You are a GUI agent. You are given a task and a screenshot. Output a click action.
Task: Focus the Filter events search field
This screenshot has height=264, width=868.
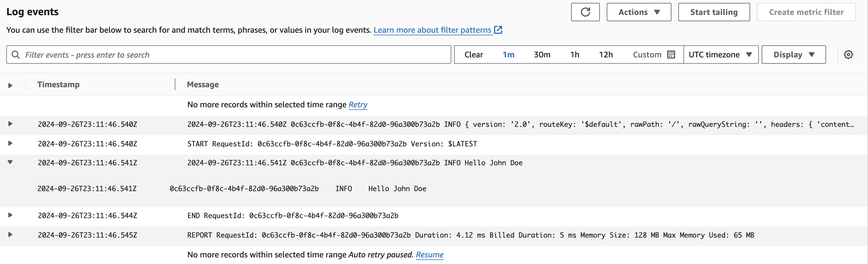click(228, 55)
